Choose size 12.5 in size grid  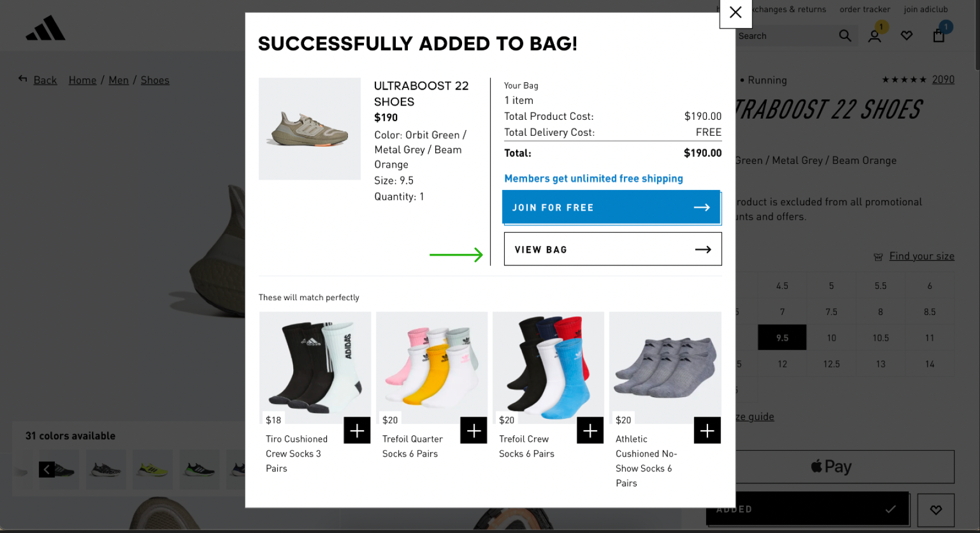(x=831, y=364)
